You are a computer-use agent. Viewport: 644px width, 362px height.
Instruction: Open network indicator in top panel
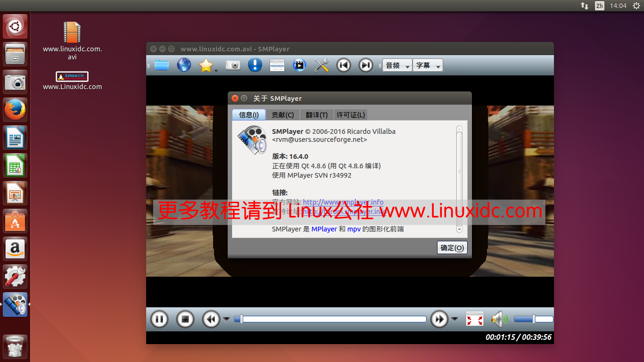pos(584,6)
